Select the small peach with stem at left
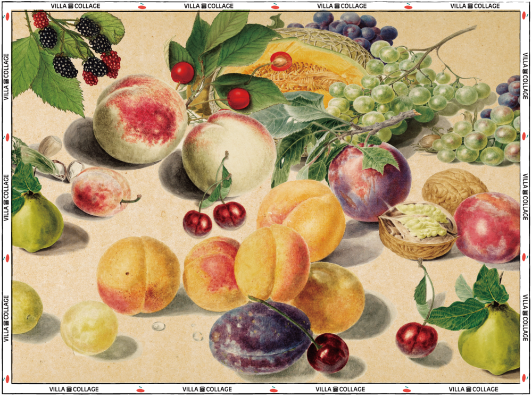Screen dimensions: 532x397 click(100, 191)
